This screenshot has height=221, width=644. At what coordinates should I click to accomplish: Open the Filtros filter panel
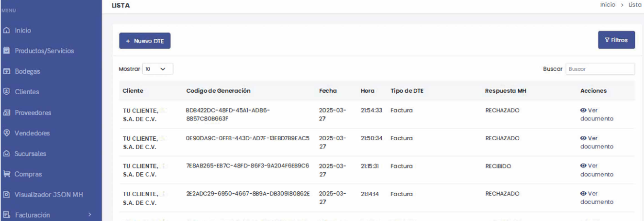[616, 40]
